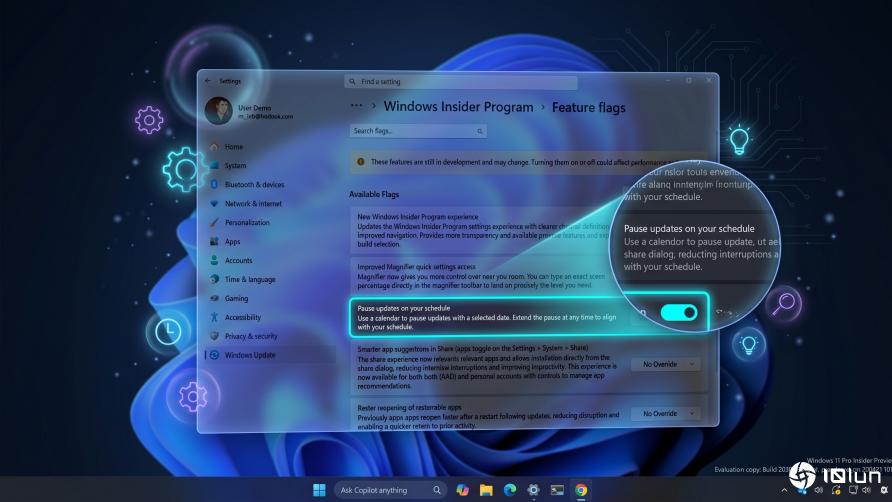892x502 pixels.
Task: Switch to Google Chrome on the taskbar
Action: (581, 490)
